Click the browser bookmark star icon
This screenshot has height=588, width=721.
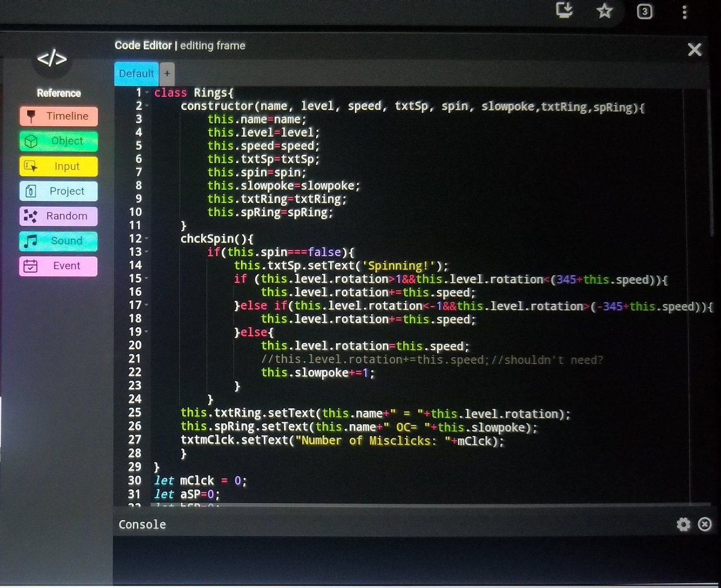pos(604,11)
